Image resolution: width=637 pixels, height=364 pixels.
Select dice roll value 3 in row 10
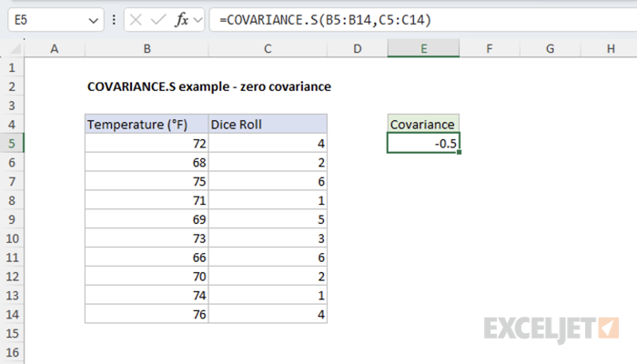(268, 238)
